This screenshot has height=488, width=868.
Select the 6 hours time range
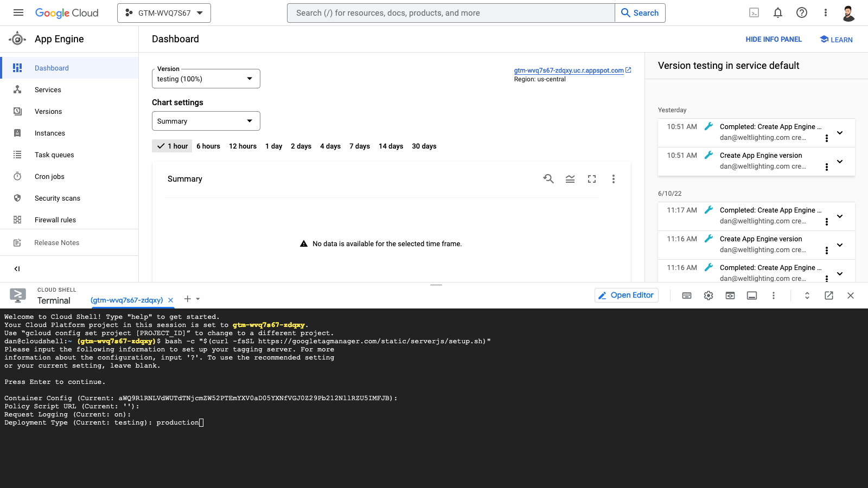(x=208, y=146)
